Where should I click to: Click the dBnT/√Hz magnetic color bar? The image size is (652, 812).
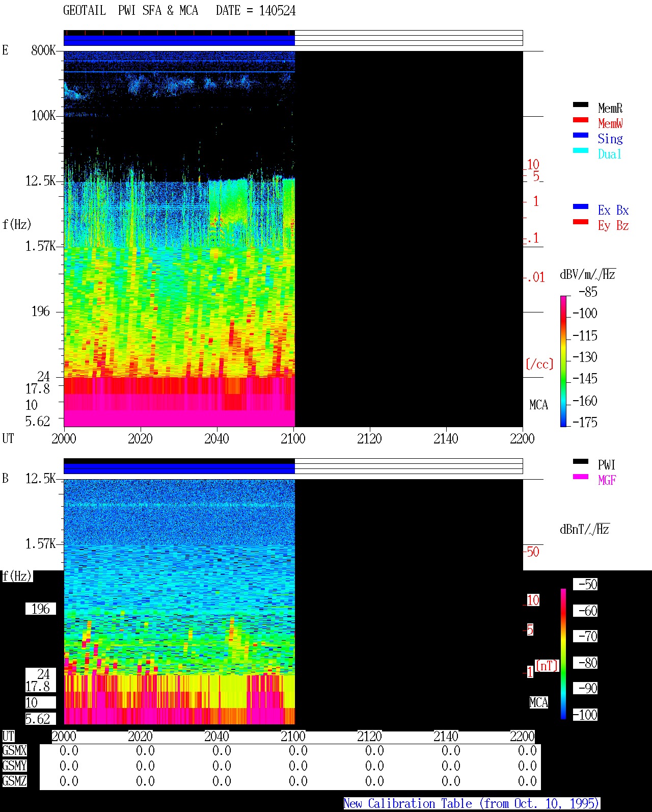[x=563, y=654]
